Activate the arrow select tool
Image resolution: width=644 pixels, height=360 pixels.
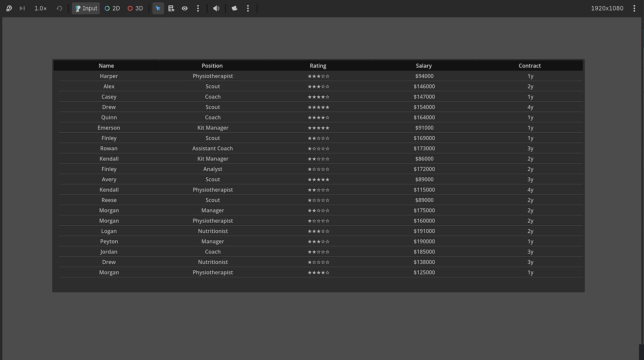point(158,8)
